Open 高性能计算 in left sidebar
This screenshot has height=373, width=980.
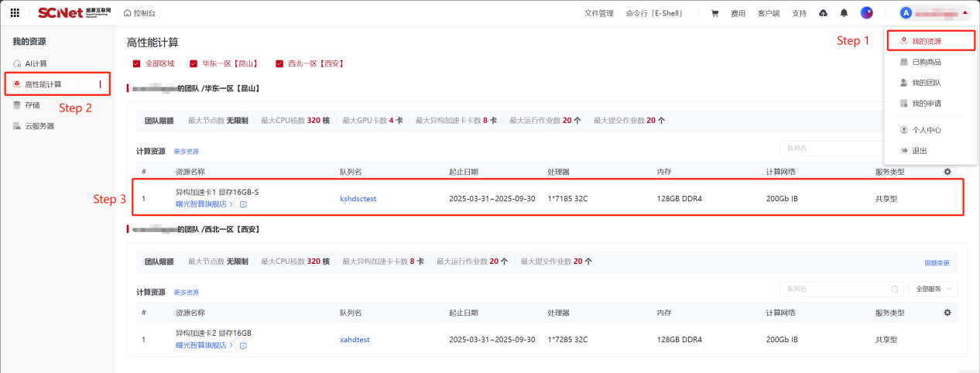[x=43, y=84]
